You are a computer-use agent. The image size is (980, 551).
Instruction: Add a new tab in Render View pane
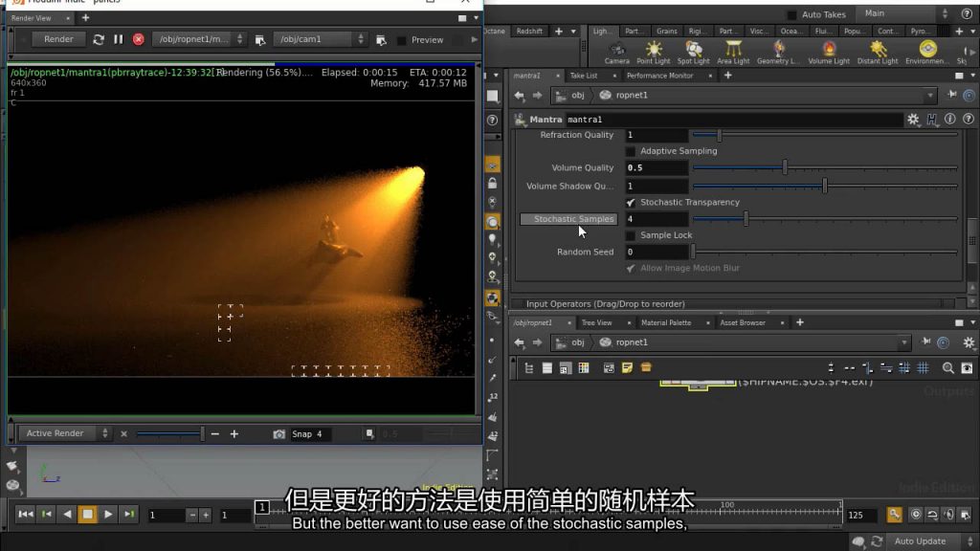85,17
